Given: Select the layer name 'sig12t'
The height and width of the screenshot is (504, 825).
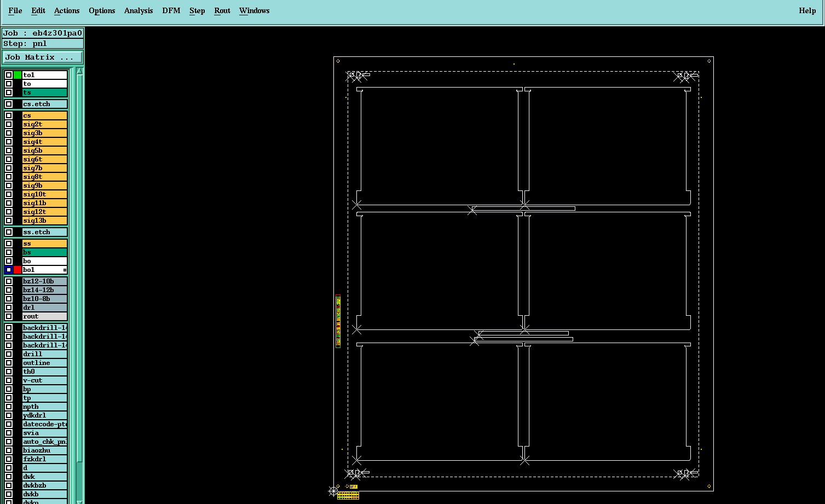Looking at the screenshot, I should coord(44,212).
